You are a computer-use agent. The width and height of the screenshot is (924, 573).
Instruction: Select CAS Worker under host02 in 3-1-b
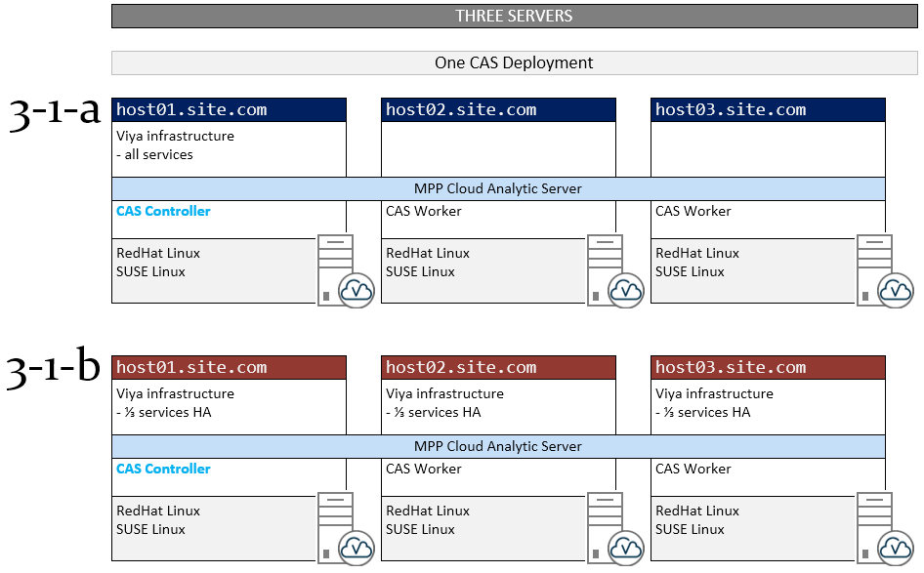pos(424,469)
